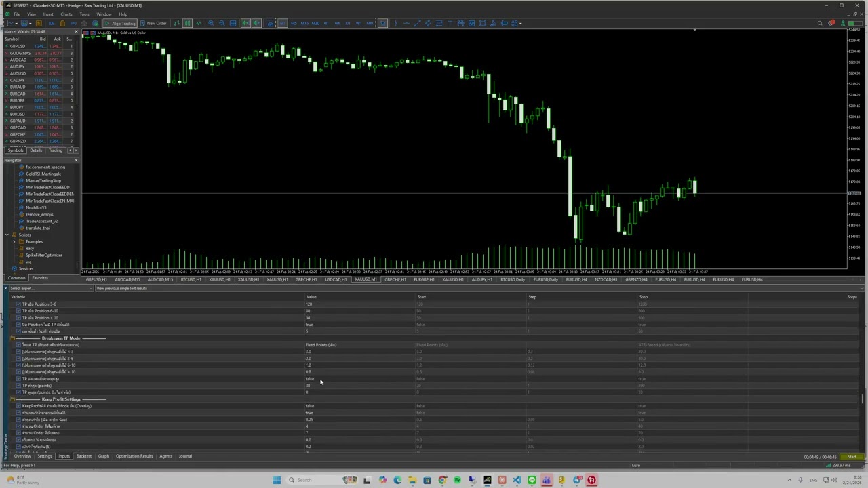Click the zoom out magnifier icon
868x488 pixels.
[222, 23]
